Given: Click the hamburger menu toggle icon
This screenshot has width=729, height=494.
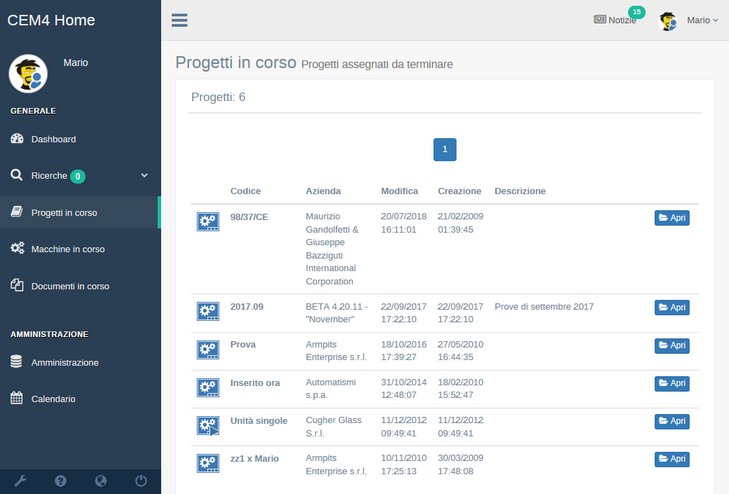Looking at the screenshot, I should (x=179, y=20).
